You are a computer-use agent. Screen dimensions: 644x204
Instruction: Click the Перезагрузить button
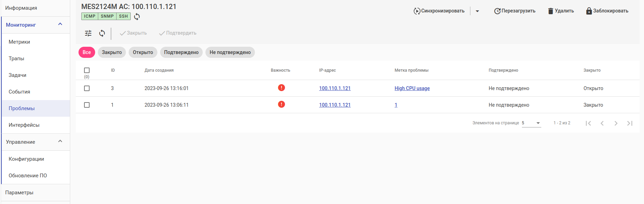pos(515,11)
